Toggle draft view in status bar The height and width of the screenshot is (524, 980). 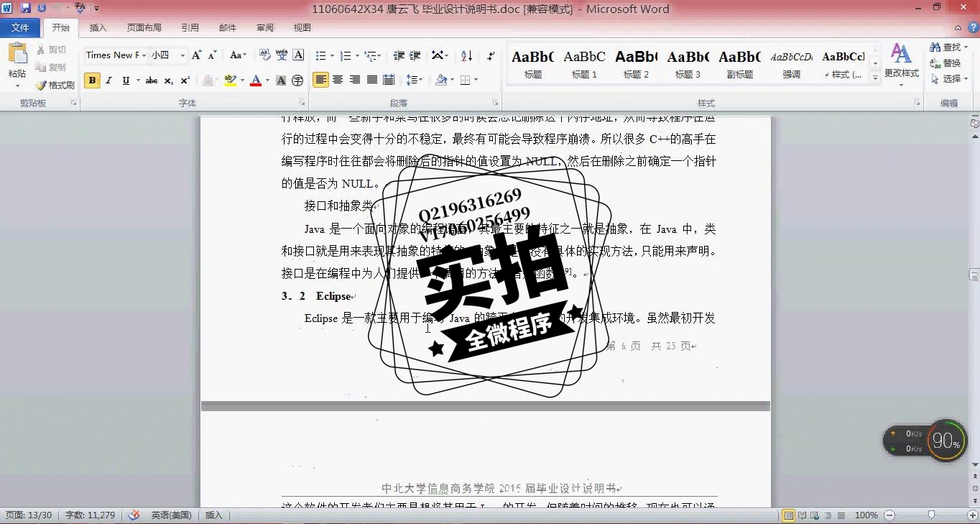coord(841,515)
